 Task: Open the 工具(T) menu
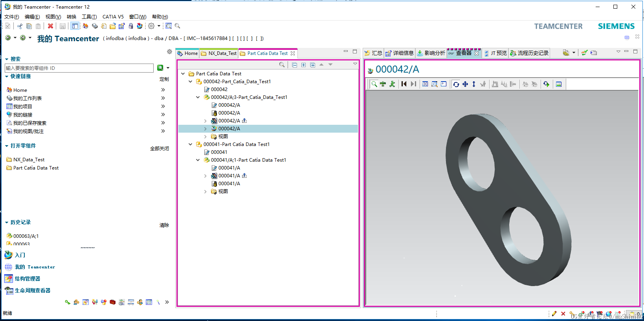point(89,17)
